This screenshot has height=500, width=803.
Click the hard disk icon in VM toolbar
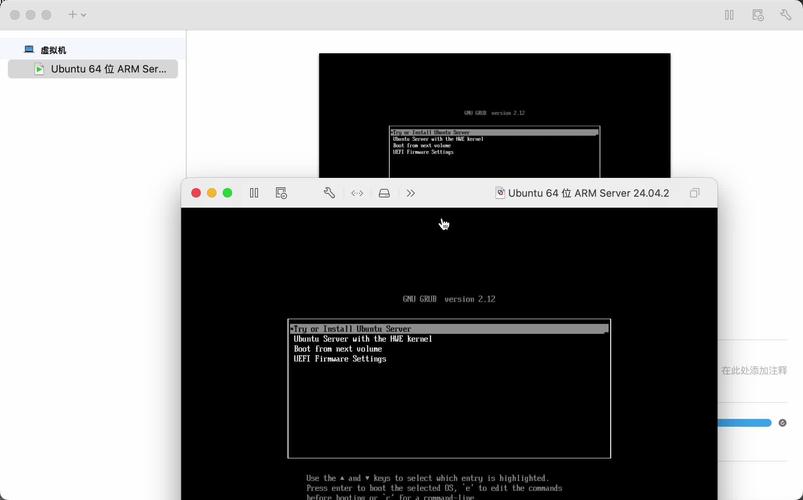click(x=384, y=193)
